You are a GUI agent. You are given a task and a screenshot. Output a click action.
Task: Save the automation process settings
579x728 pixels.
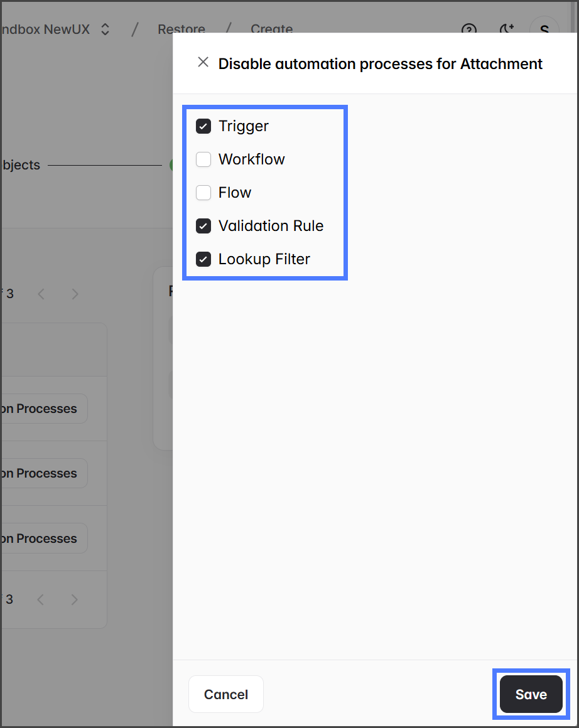(x=531, y=694)
